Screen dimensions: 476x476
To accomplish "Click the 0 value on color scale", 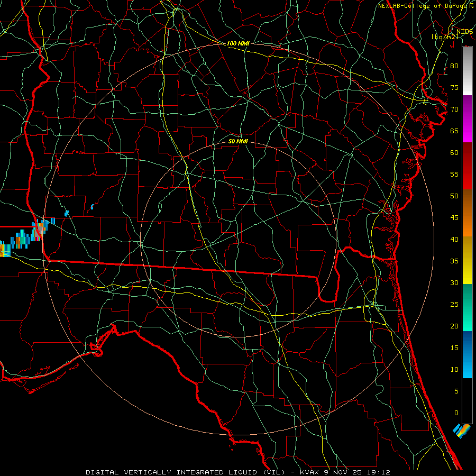I will pyautogui.click(x=456, y=413).
